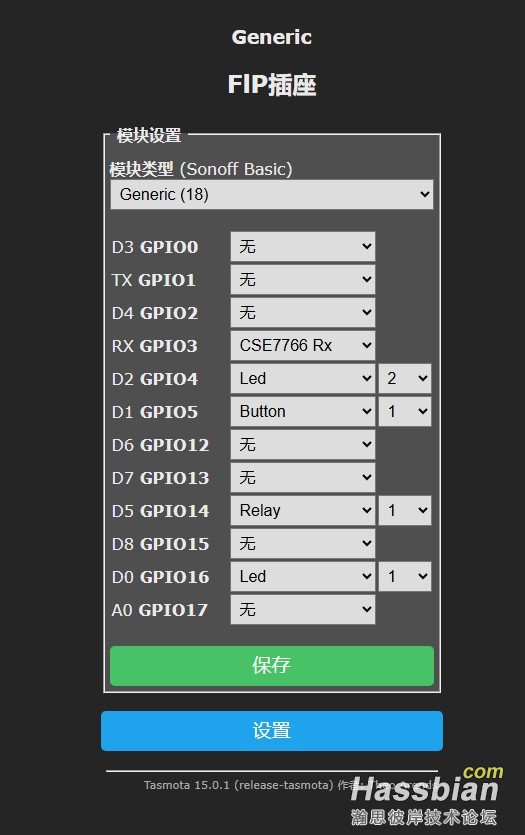Expand the D6 GPIO12 function dropdown
Image resolution: width=525 pixels, height=835 pixels.
click(302, 445)
